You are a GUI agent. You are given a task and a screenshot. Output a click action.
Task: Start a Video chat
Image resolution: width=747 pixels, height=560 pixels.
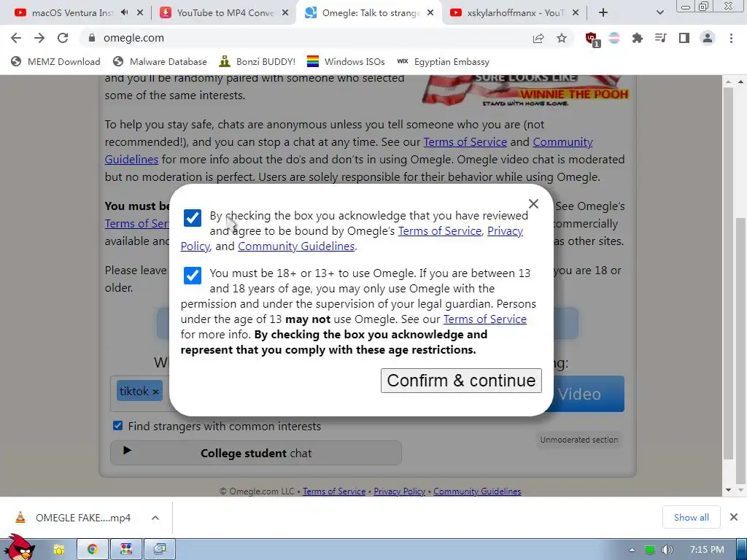click(x=586, y=394)
